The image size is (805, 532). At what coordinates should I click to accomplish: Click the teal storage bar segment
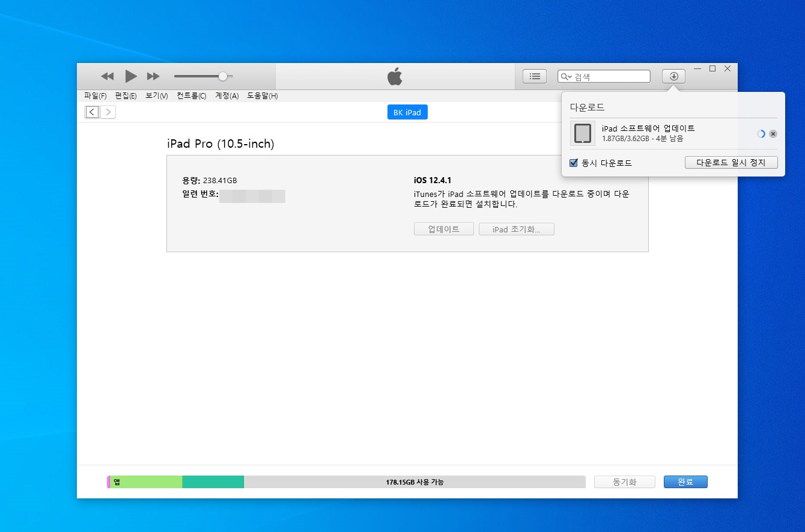(x=213, y=482)
